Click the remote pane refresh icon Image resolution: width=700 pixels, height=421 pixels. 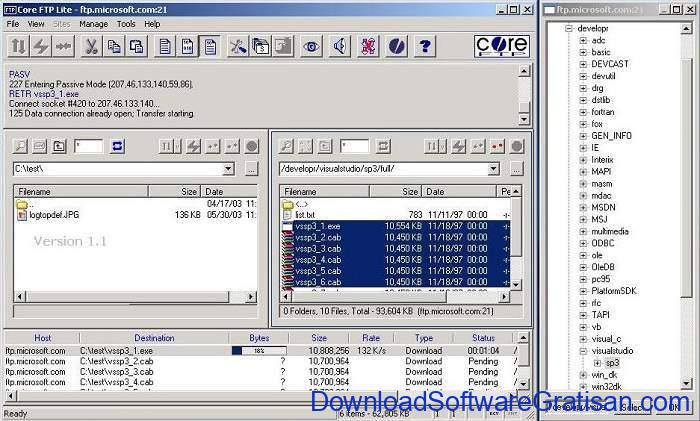(x=383, y=146)
